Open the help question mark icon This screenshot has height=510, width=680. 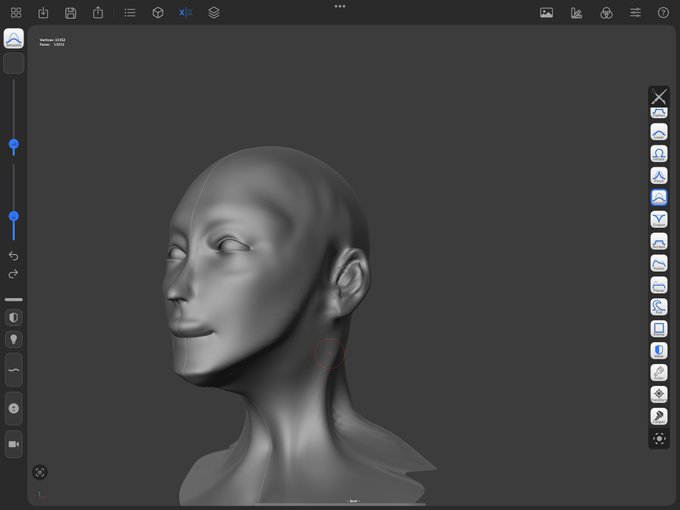pos(663,13)
